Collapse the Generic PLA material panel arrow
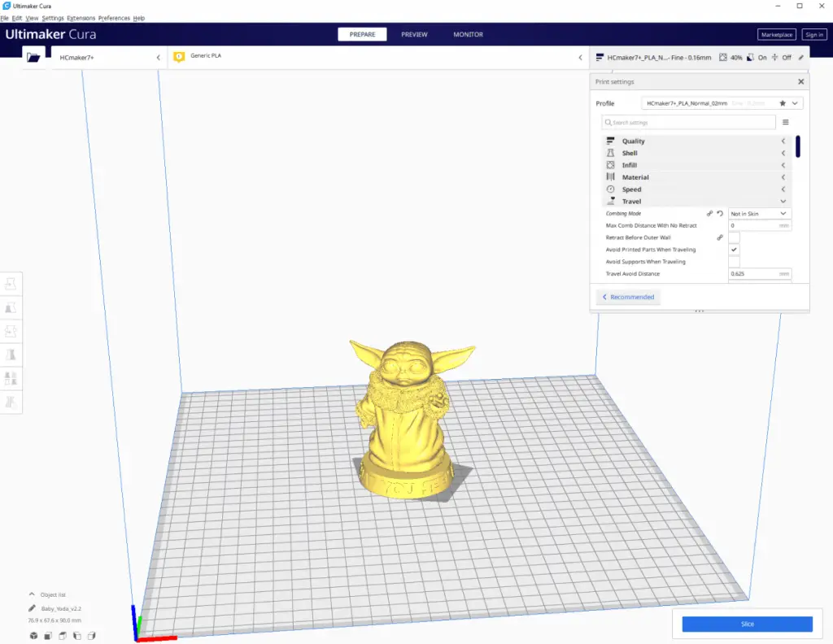 pos(580,58)
